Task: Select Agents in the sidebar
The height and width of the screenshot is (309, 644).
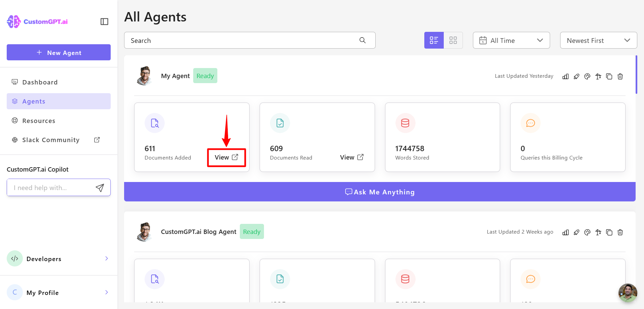Action: click(59, 101)
